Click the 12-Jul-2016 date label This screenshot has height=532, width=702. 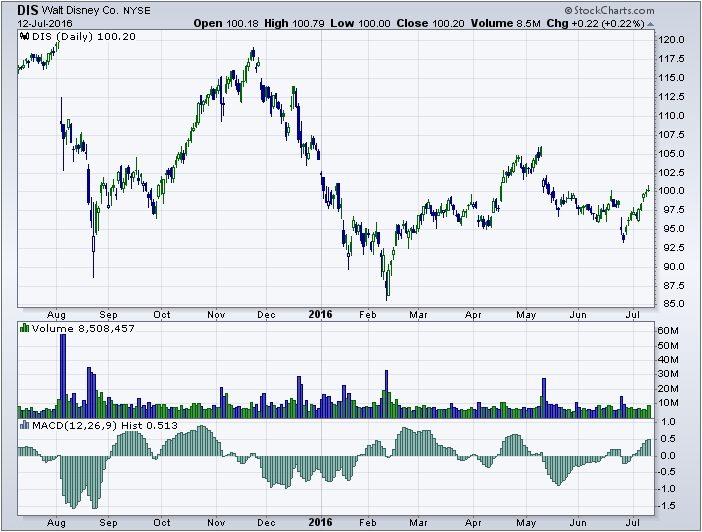[45, 23]
